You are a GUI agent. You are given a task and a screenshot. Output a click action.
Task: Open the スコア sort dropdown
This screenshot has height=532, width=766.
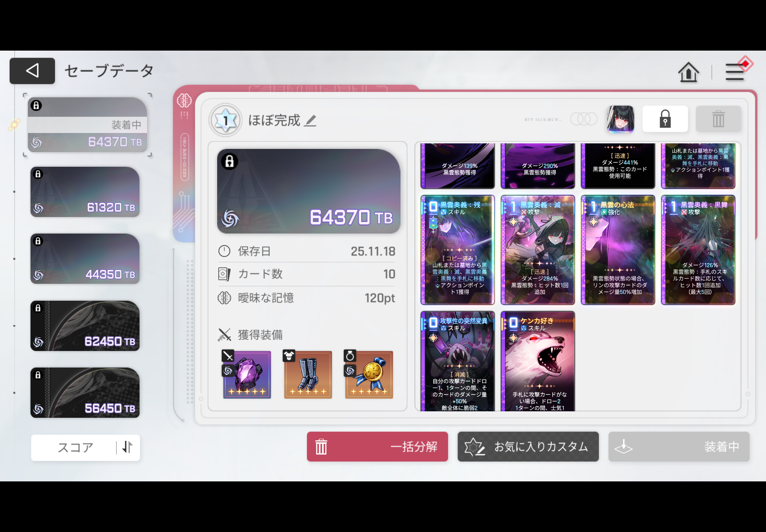coord(75,447)
